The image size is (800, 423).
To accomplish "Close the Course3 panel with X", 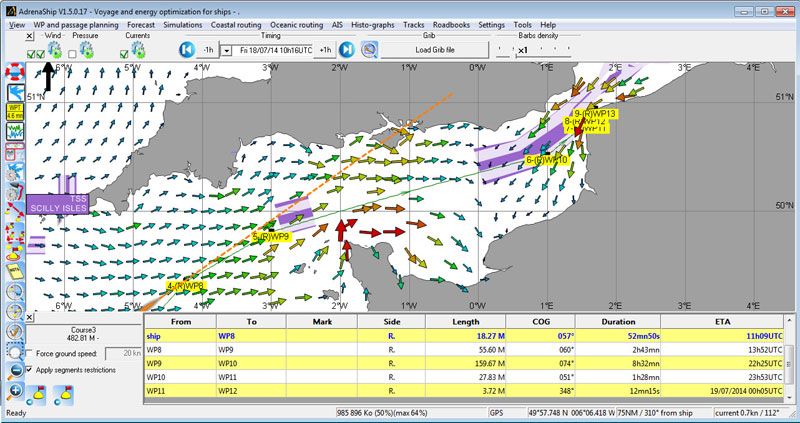I will tap(30, 317).
